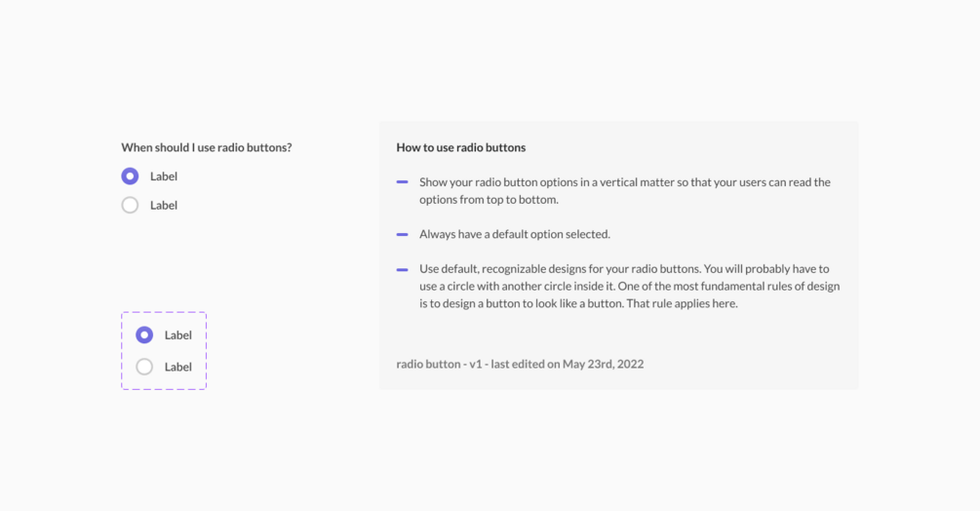Viewport: 980px width, 511px height.
Task: Click the purple dash bullet beside "Always have a default option"
Action: point(402,234)
